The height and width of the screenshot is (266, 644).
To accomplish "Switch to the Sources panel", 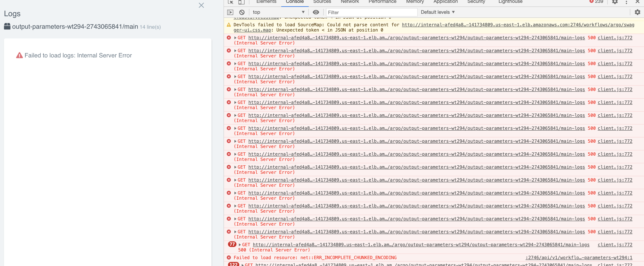I will [322, 1].
